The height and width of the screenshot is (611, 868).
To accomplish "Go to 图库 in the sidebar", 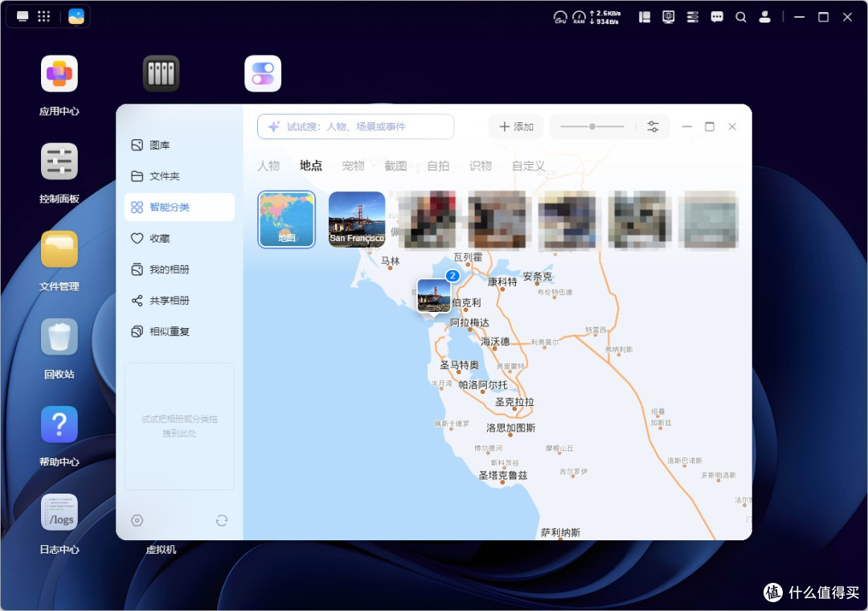I will 179,146.
